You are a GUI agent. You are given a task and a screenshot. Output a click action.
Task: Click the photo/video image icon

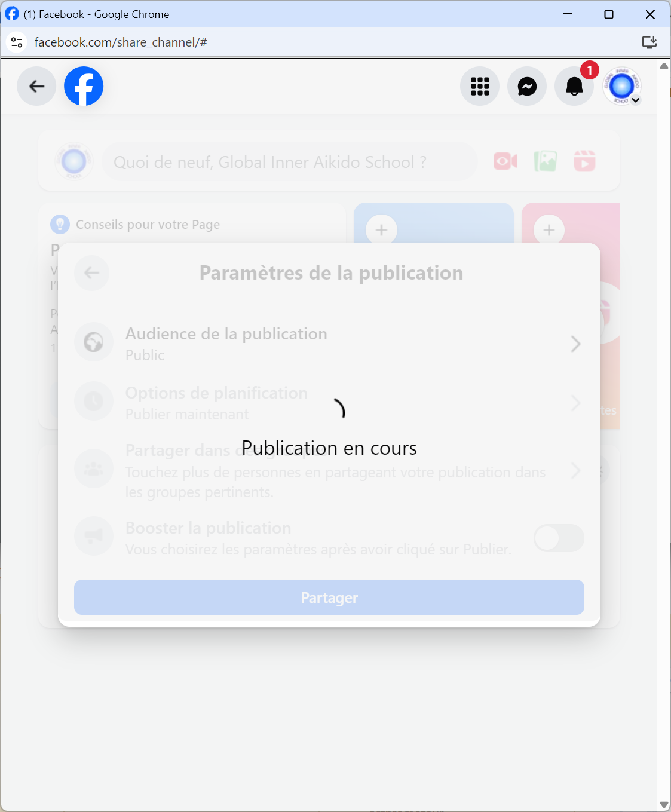tap(545, 161)
